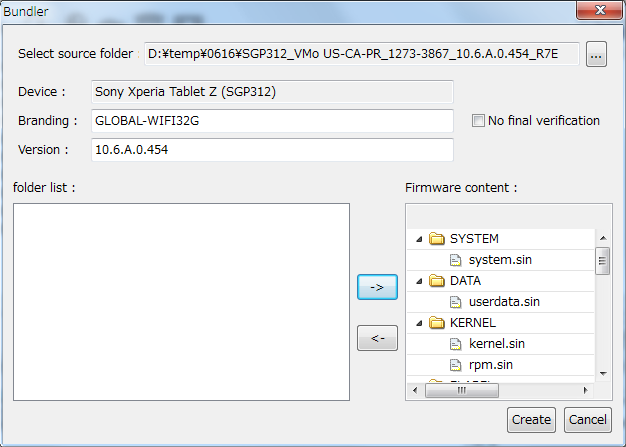
Task: Click the firmware tree scroll up arrow
Action: (x=603, y=238)
